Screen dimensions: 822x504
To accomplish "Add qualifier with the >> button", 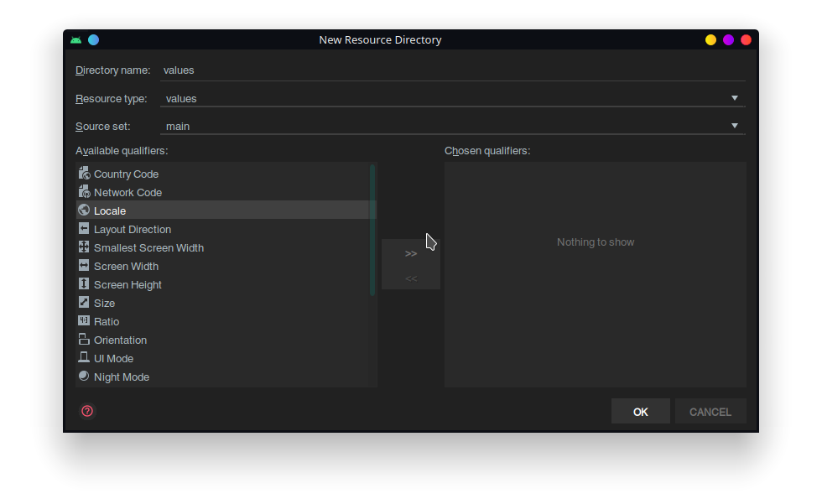I will tap(411, 253).
